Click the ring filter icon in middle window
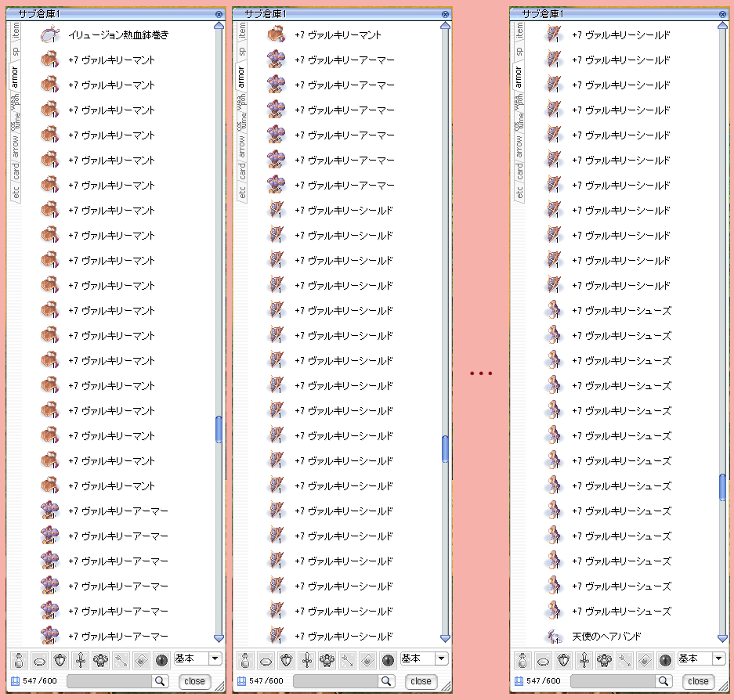The width and height of the screenshot is (734, 700). click(266, 660)
